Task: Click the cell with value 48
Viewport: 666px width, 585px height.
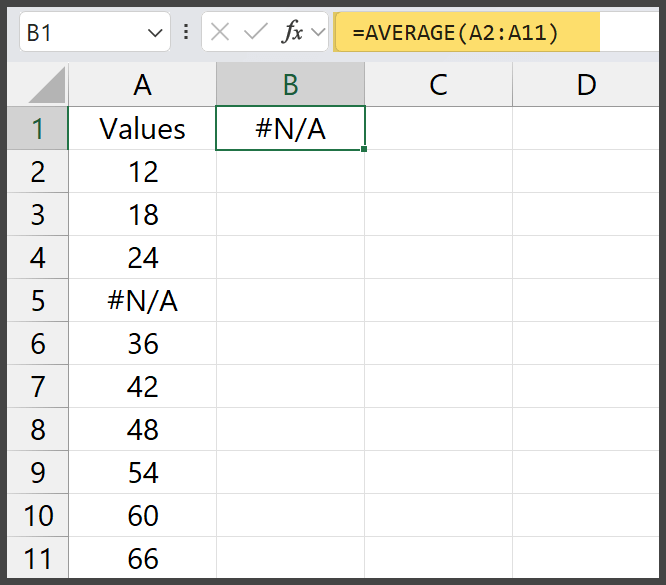Action: click(x=142, y=429)
